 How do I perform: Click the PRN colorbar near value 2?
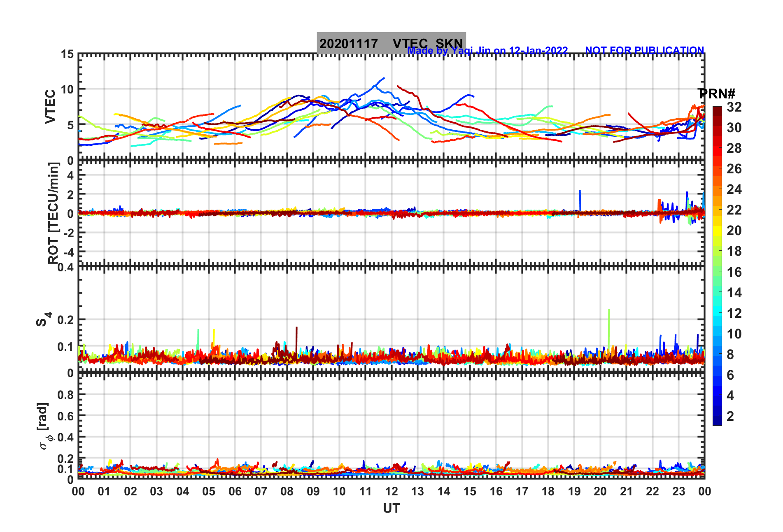tap(717, 416)
